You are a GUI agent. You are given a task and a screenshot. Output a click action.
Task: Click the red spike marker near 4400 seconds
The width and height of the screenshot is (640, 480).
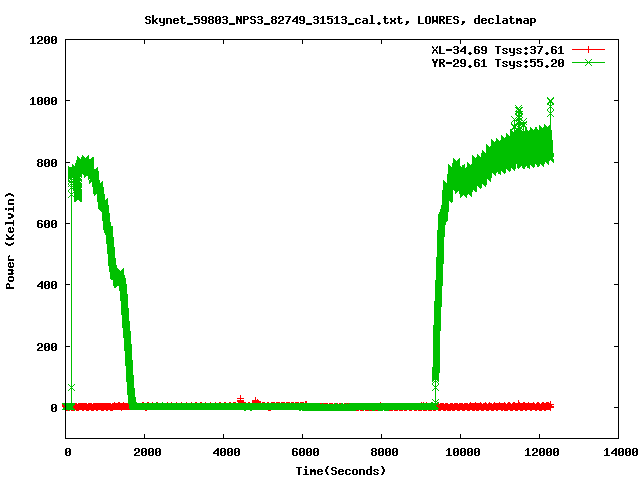point(240,399)
